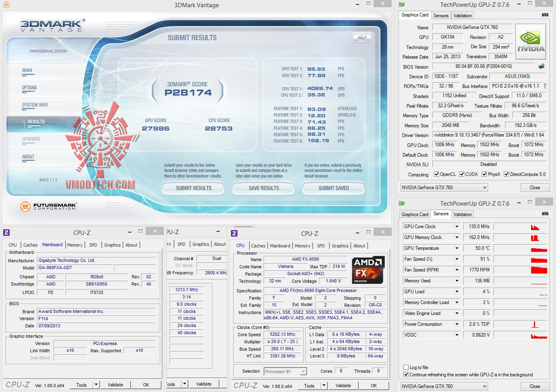Viewport: 556px width, 392px height.
Task: Open the GPU selector dropdown in Graphics Card window
Action: pyautogui.click(x=444, y=188)
